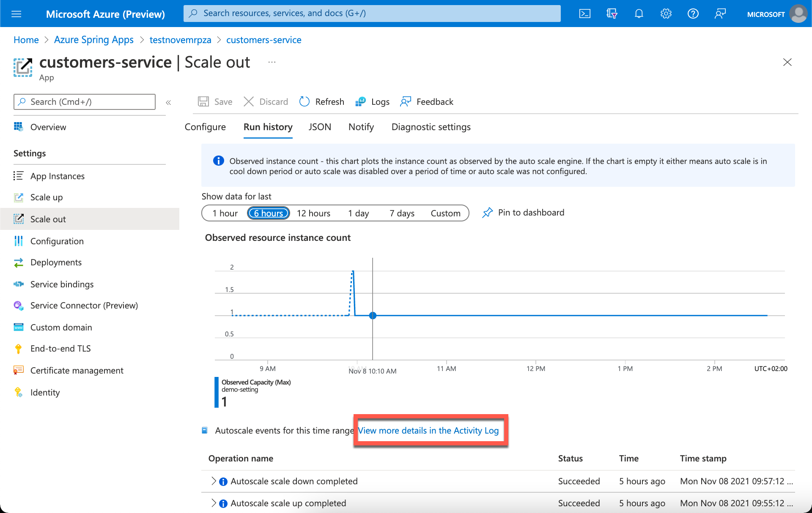
Task: Select the 1 hour time range
Action: click(x=225, y=213)
